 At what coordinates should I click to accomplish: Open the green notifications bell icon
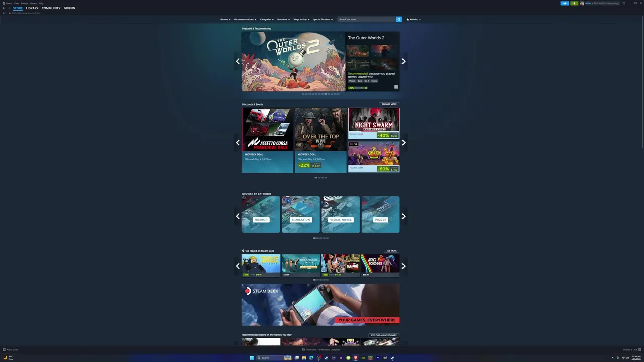(x=574, y=3)
